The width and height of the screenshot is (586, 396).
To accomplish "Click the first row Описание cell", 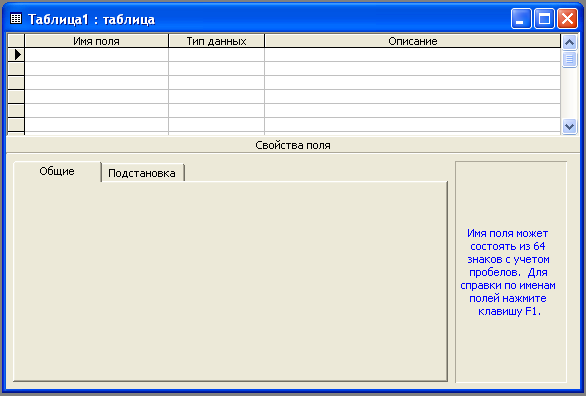I will 413,55.
